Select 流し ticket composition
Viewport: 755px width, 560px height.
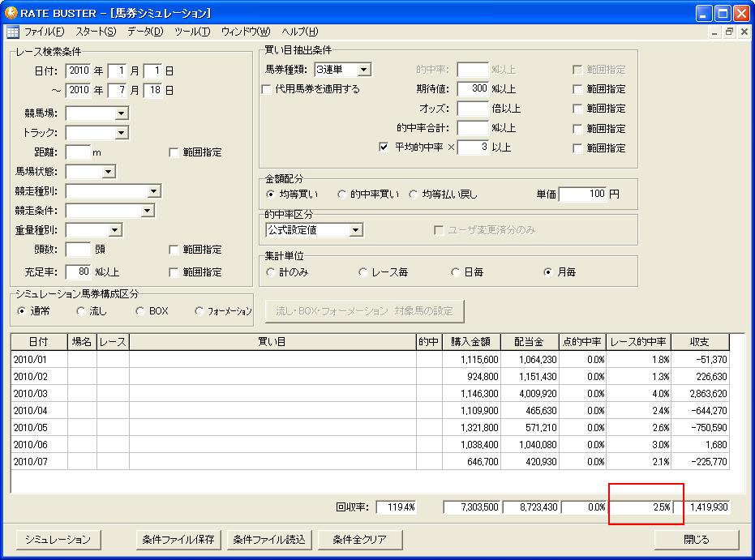tap(81, 311)
